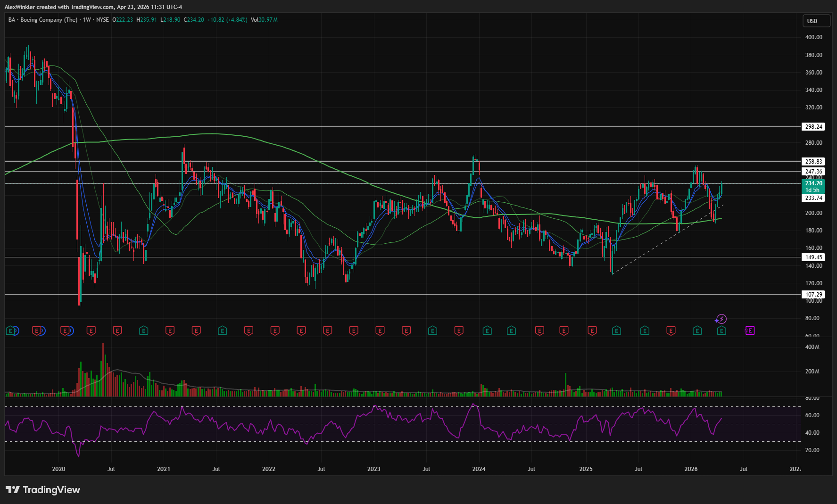Click the 2021 label on time axis
This screenshot has width=837, height=504.
pos(164,469)
